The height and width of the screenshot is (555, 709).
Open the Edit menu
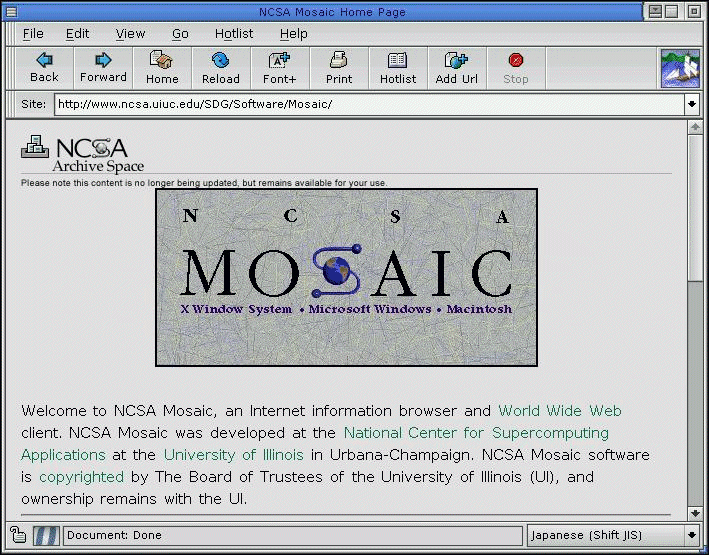[x=77, y=33]
